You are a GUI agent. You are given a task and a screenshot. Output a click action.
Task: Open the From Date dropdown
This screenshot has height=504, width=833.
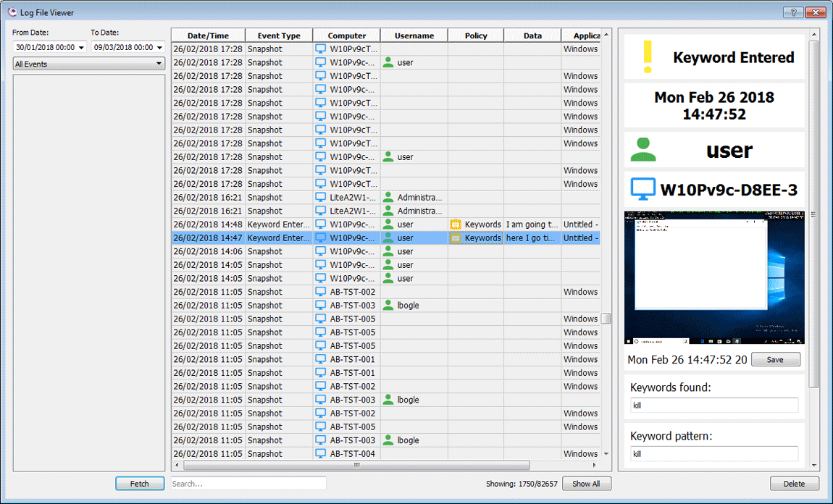click(82, 47)
